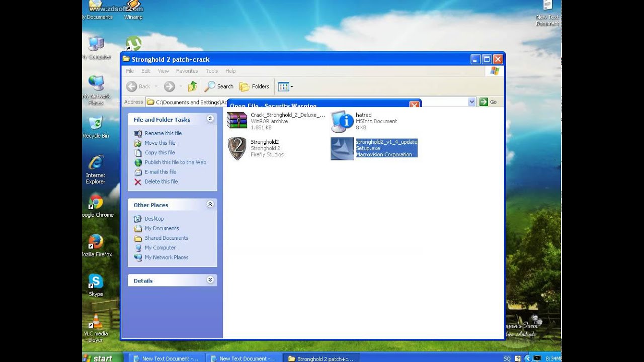Switch to second New Text Document taskbar button

(244, 358)
